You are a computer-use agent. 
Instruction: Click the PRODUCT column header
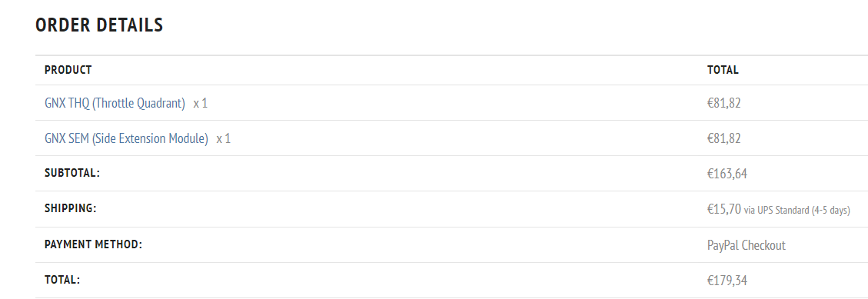click(x=68, y=70)
